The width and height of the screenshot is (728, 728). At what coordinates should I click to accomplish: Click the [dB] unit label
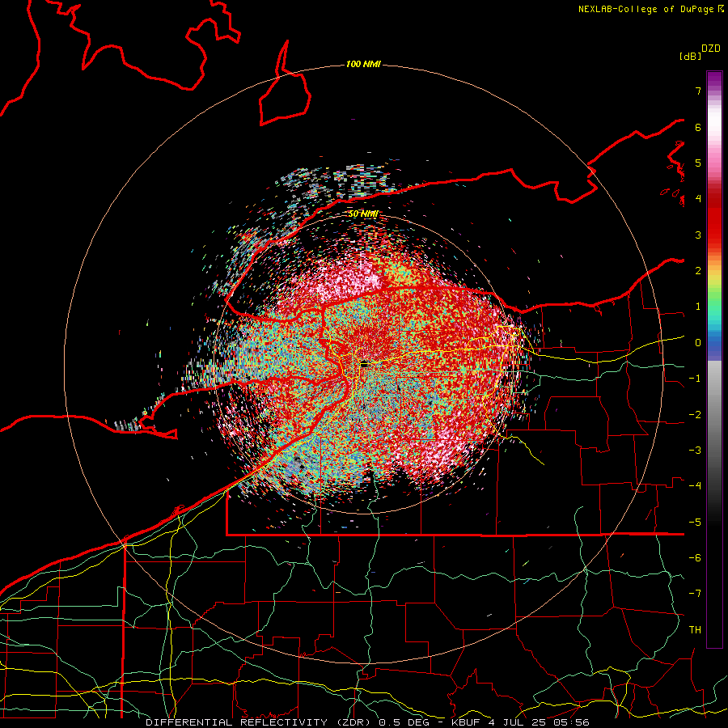tap(691, 56)
